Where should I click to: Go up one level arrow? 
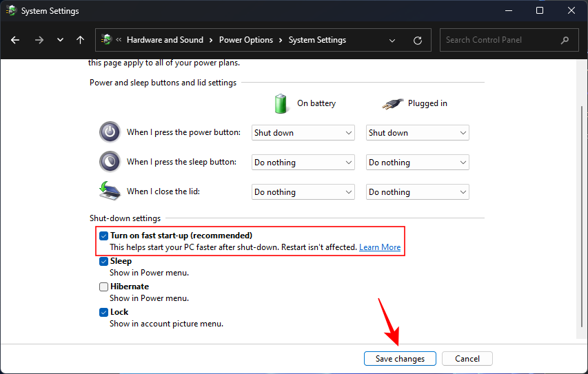coord(80,40)
